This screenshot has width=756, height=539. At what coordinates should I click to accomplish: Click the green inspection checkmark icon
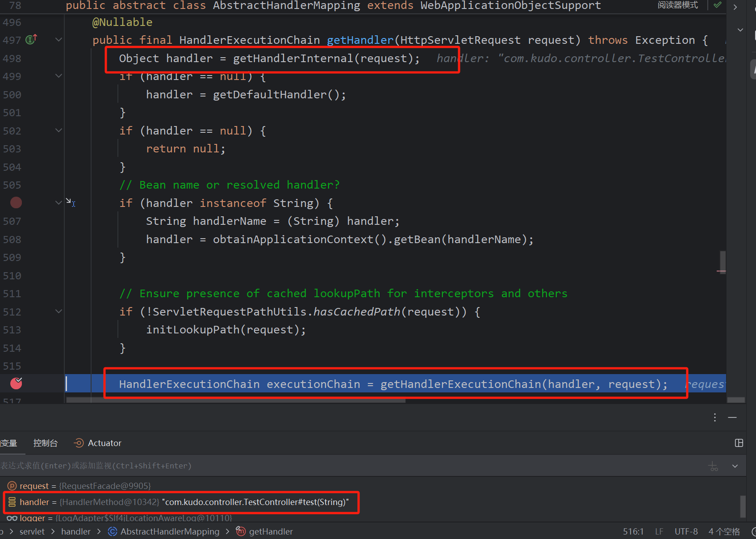[x=717, y=5]
